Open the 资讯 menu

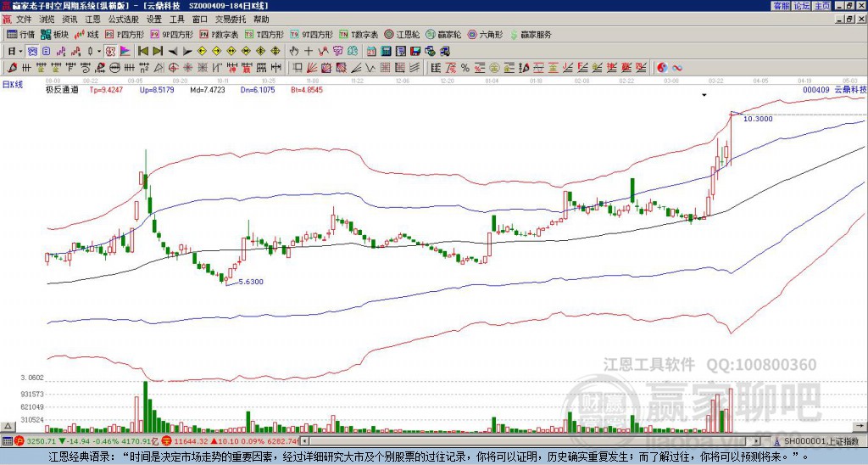[x=70, y=20]
